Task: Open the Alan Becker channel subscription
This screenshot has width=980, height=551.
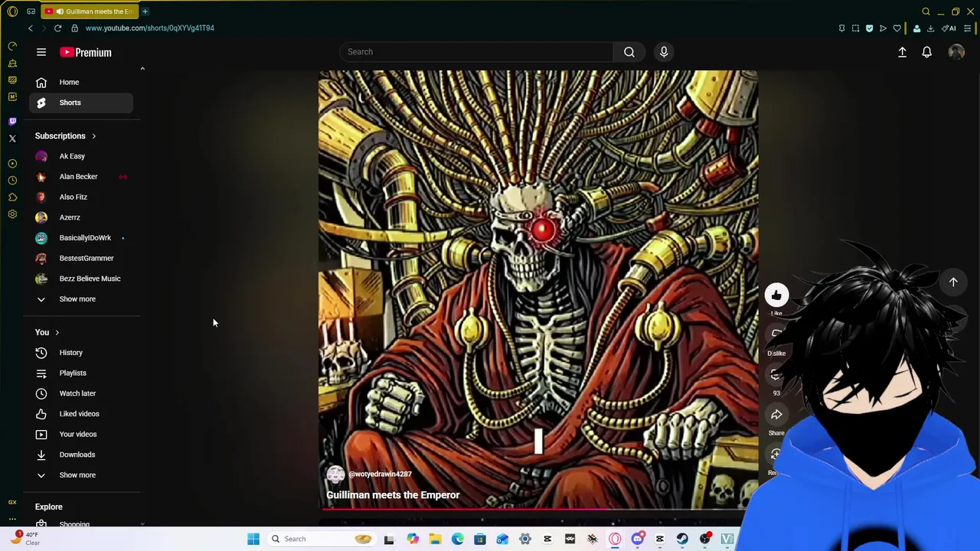Action: coord(81,177)
